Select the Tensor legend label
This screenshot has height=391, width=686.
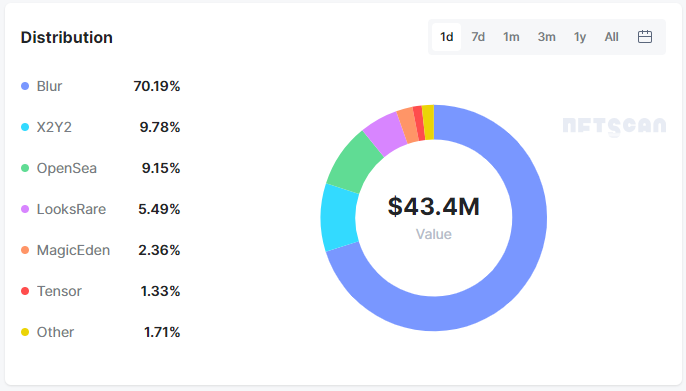click(59, 291)
